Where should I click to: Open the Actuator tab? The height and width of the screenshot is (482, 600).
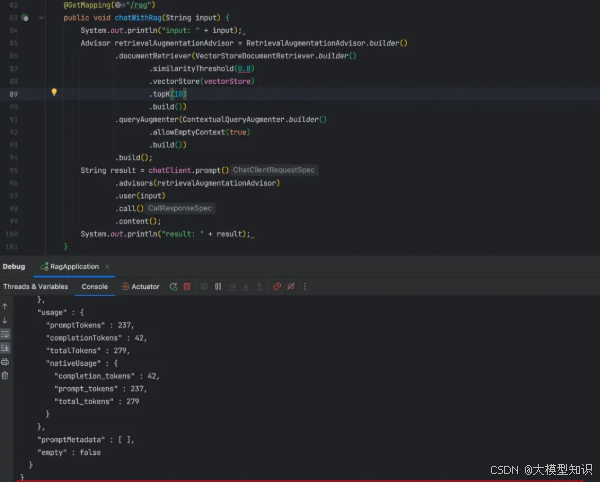pos(140,287)
